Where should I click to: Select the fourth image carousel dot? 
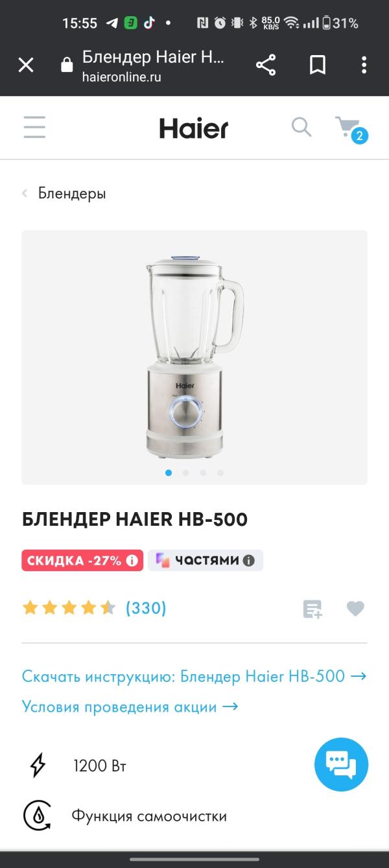[x=220, y=473]
